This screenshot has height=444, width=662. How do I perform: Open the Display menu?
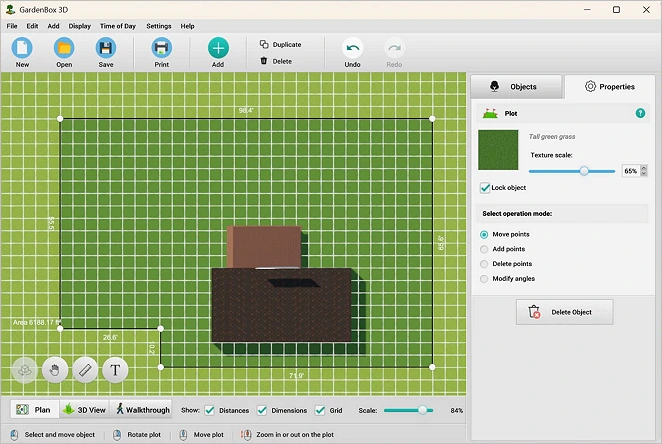[x=80, y=26]
